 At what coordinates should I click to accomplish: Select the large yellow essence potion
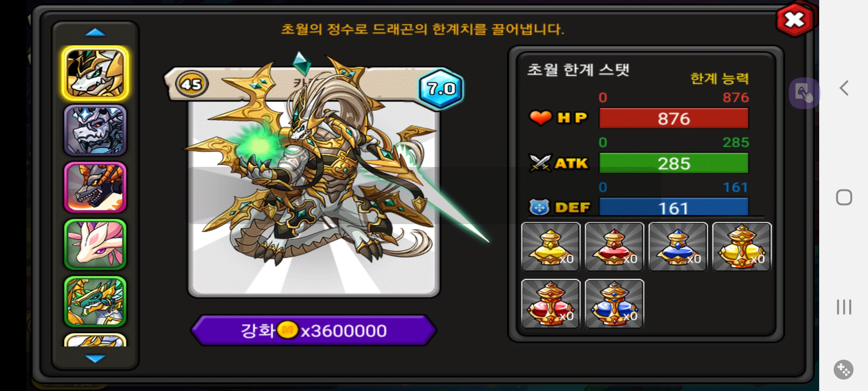[x=742, y=247]
